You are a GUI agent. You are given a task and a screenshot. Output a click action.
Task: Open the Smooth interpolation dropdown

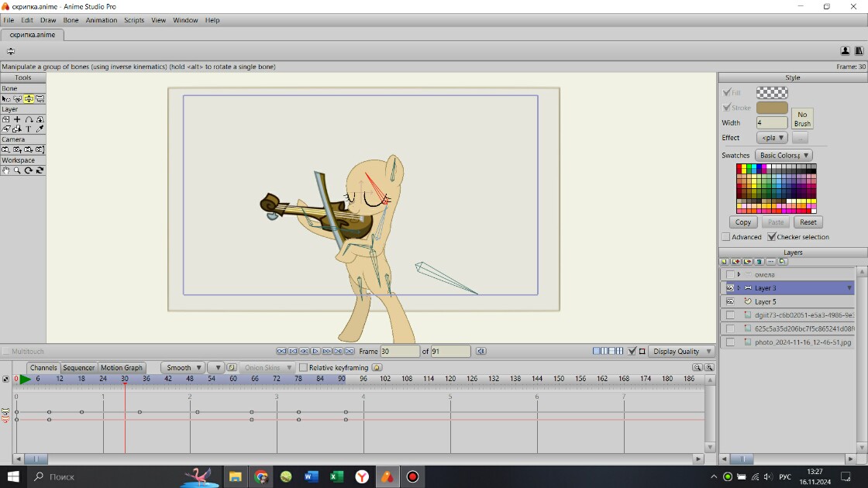pos(183,367)
